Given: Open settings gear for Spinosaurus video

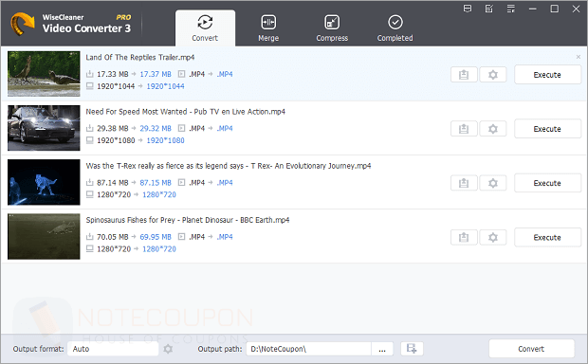Looking at the screenshot, I should [493, 237].
